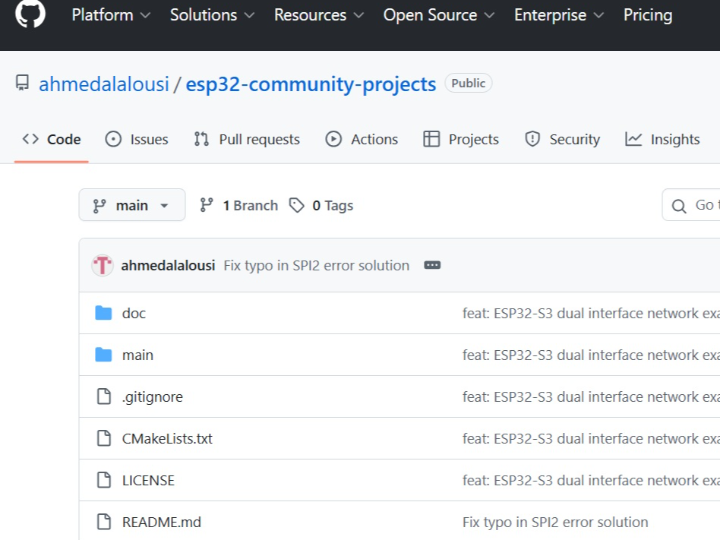This screenshot has width=720, height=540.
Task: Open the Resources dropdown menu
Action: (x=319, y=15)
